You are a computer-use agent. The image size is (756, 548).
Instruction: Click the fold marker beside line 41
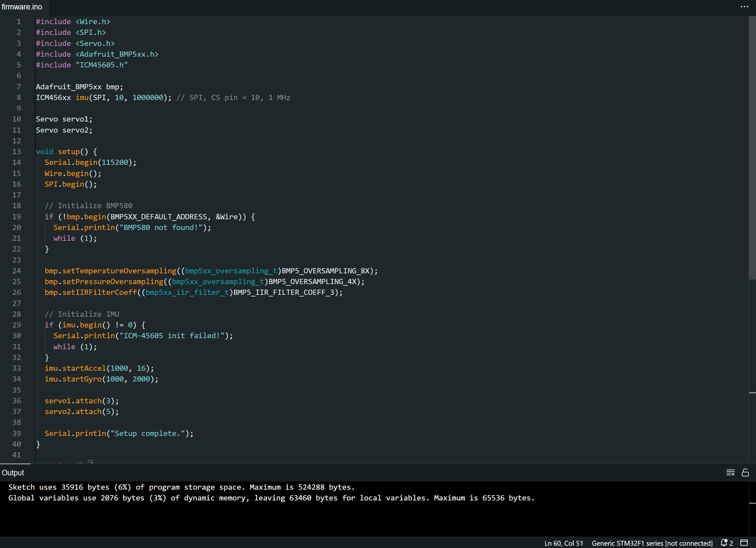pyautogui.click(x=91, y=462)
